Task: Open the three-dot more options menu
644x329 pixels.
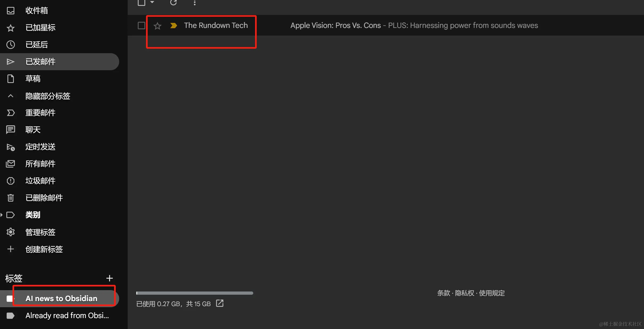Action: click(x=195, y=3)
